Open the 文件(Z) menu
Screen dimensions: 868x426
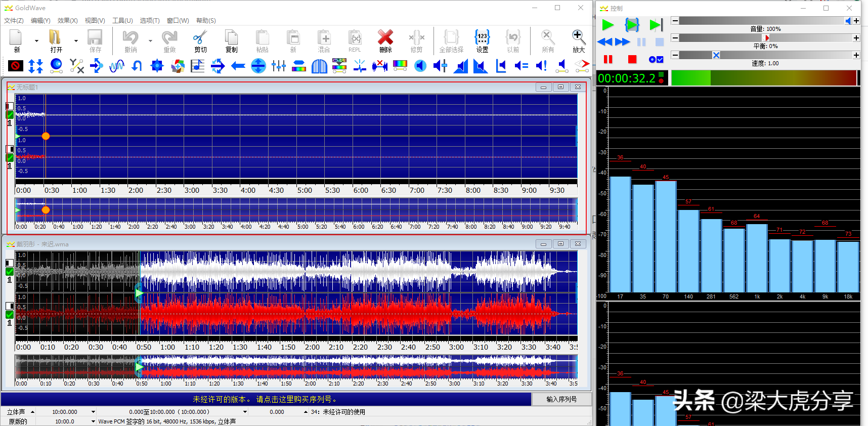14,21
